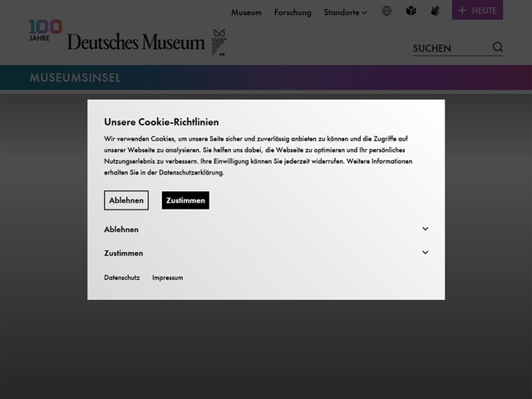Open the Forschung menu item
Image resolution: width=532 pixels, height=399 pixels.
pos(293,12)
